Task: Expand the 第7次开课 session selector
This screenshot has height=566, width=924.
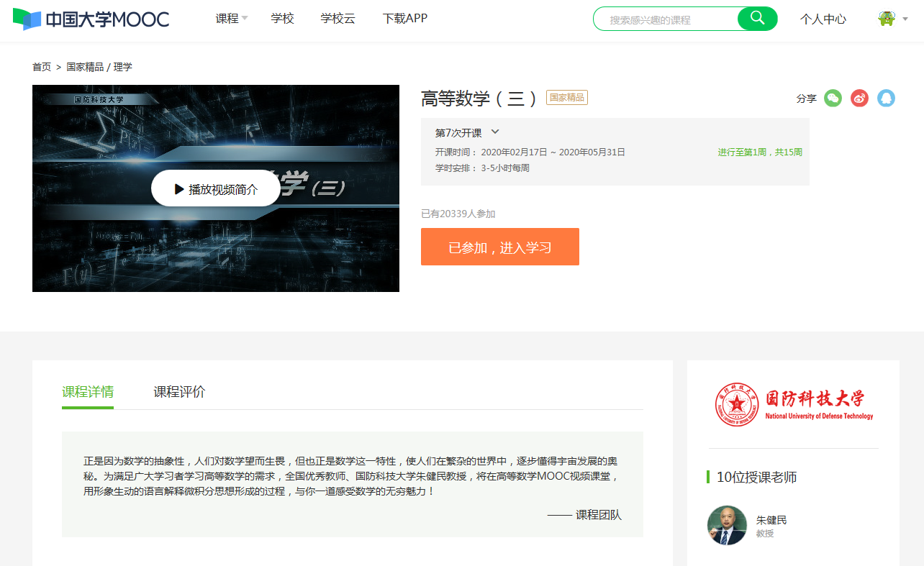Action: [x=467, y=132]
